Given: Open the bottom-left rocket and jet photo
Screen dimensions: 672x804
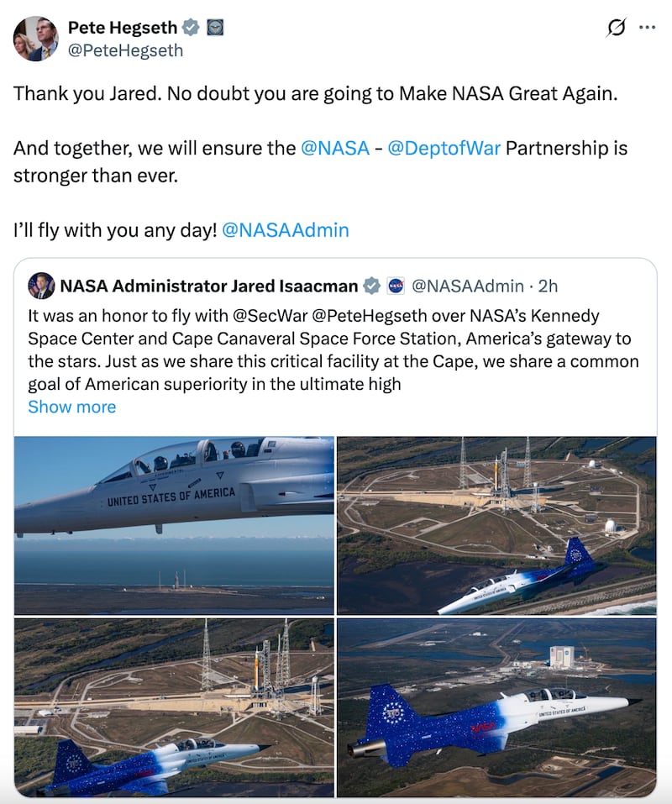Looking at the screenshot, I should pyautogui.click(x=174, y=707).
